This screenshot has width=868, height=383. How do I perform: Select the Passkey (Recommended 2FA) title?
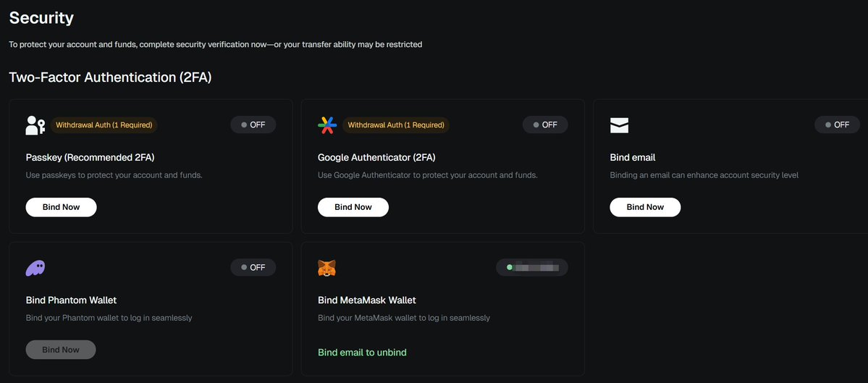[x=90, y=157]
